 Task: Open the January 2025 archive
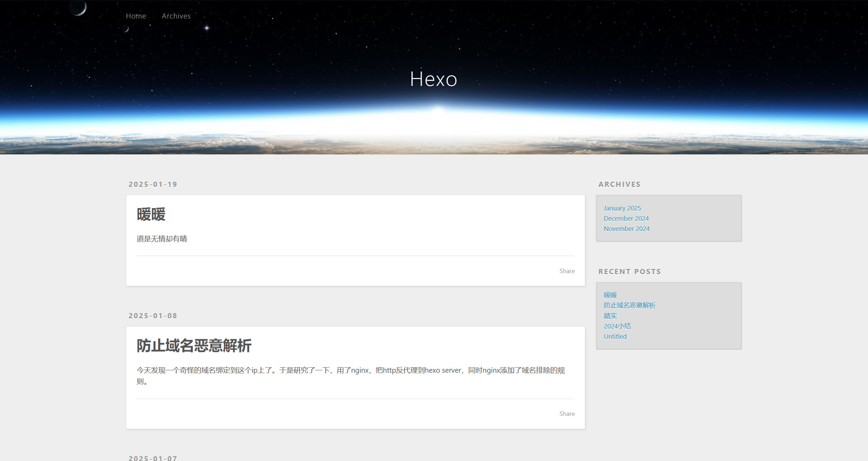pyautogui.click(x=622, y=208)
